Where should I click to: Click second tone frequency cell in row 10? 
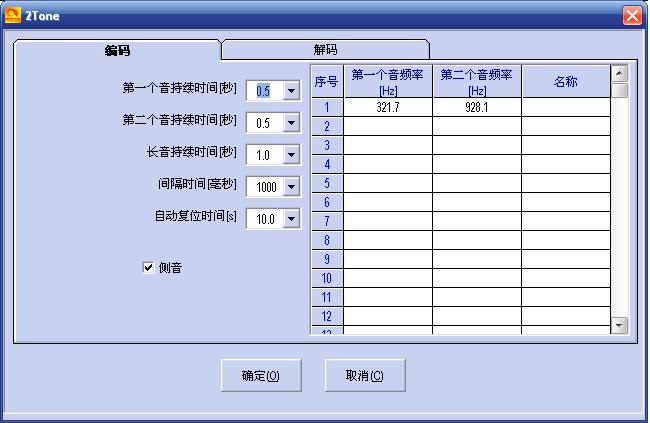tap(477, 278)
